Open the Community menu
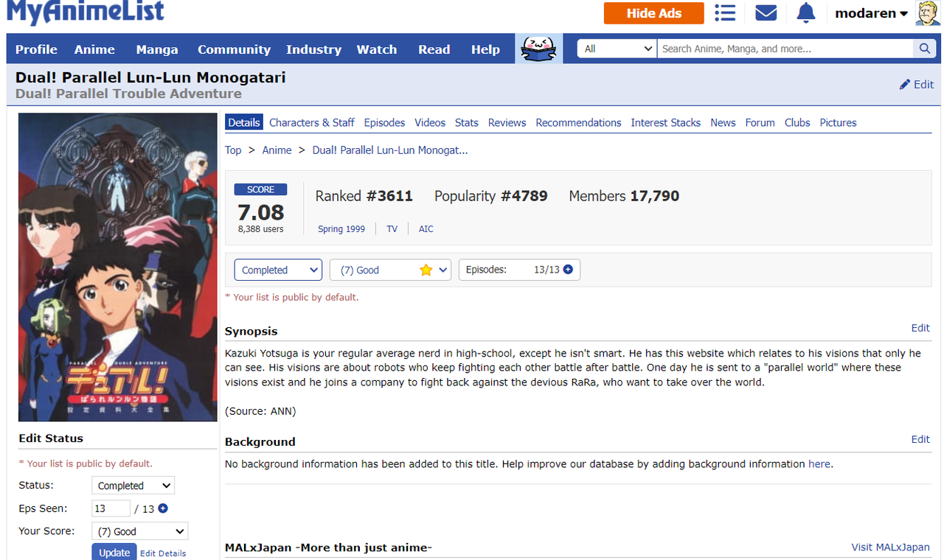The width and height of the screenshot is (944, 560). (x=234, y=49)
